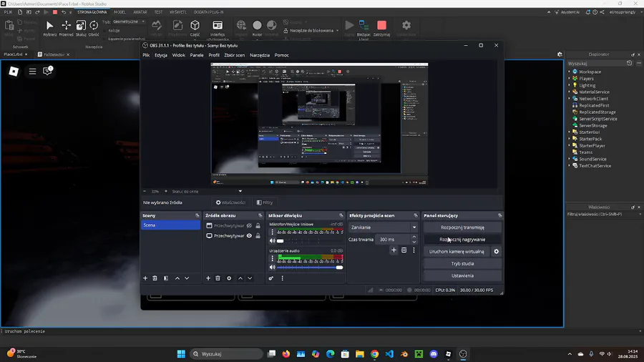Screen dimensions: 644x362
Task: Adjust the Mikrofon/Wejście liniowe volume slider
Action: click(310, 241)
